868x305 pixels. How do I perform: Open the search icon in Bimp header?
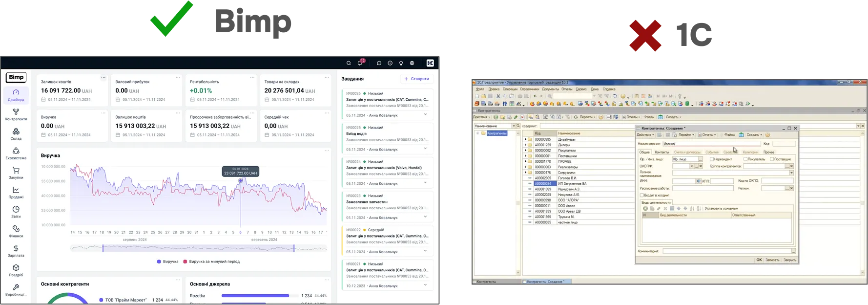point(349,63)
